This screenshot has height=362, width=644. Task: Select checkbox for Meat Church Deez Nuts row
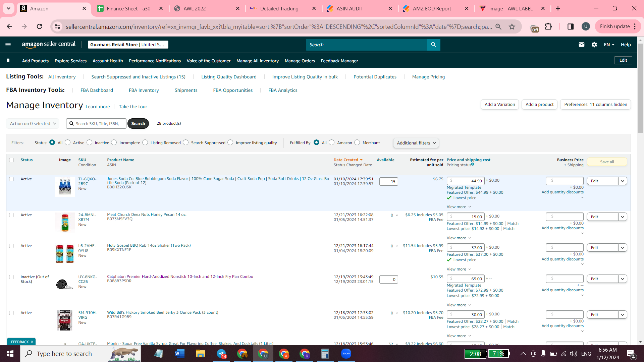(11, 215)
